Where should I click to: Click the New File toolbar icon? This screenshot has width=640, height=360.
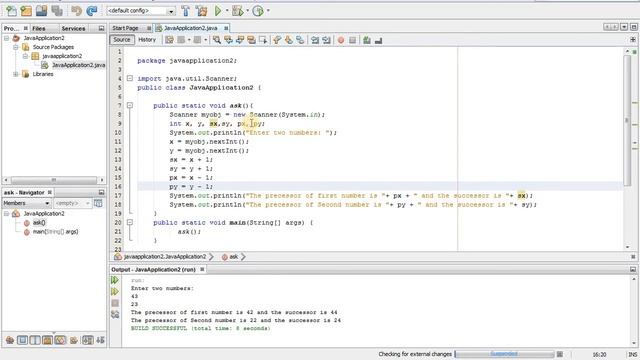pos(11,11)
